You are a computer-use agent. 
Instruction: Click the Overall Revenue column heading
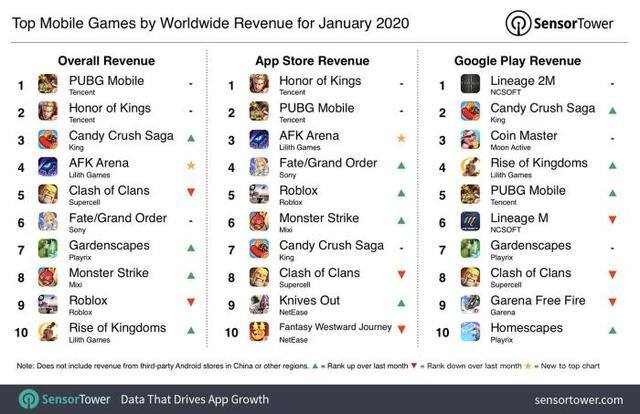(107, 61)
